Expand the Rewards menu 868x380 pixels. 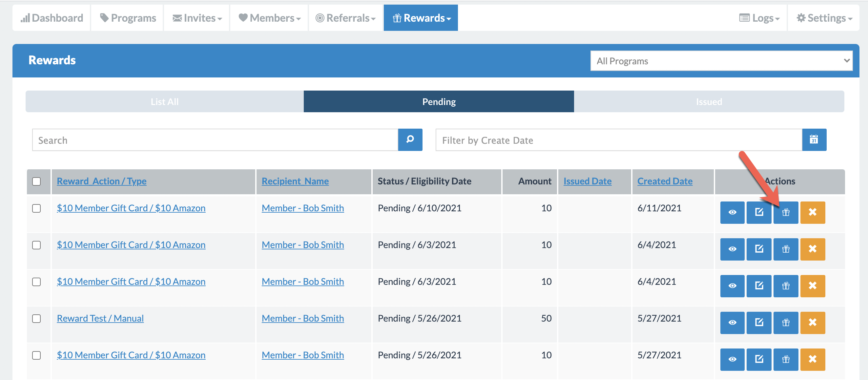click(421, 18)
